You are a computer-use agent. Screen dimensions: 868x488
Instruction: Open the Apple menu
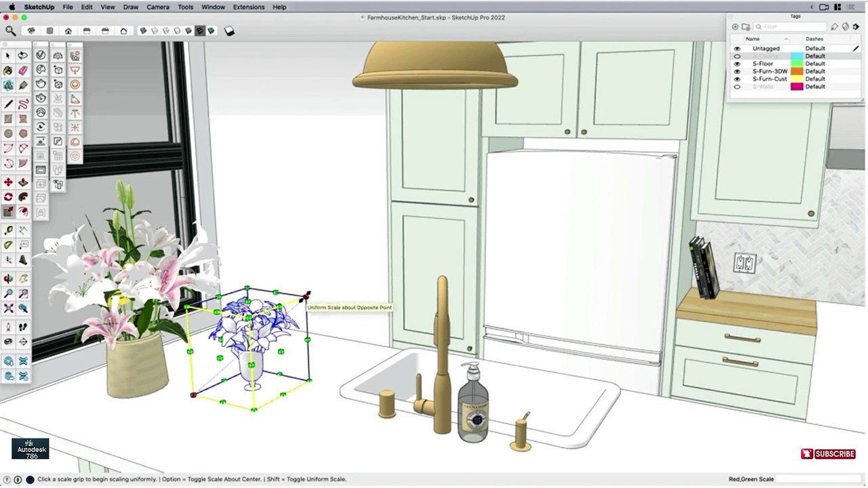[x=12, y=7]
